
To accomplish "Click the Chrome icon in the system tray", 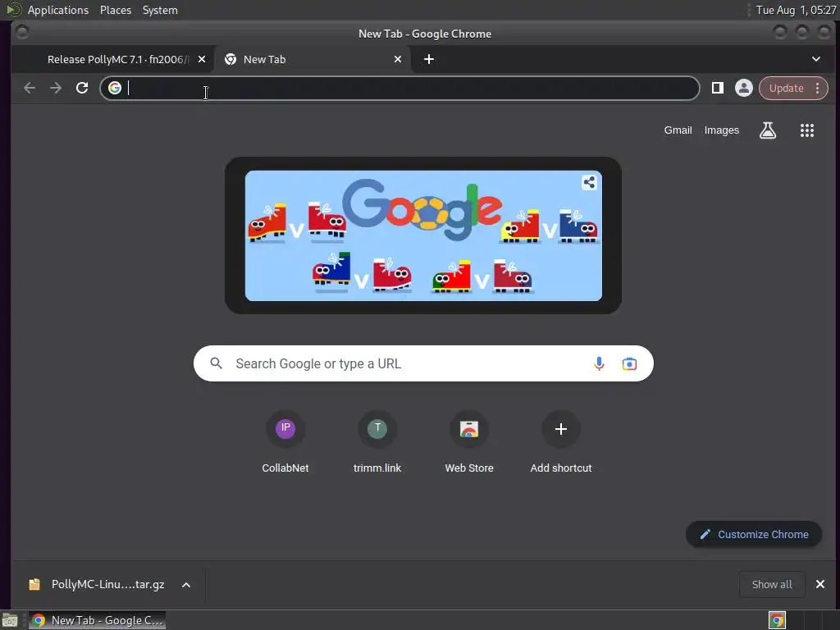I will [777, 620].
